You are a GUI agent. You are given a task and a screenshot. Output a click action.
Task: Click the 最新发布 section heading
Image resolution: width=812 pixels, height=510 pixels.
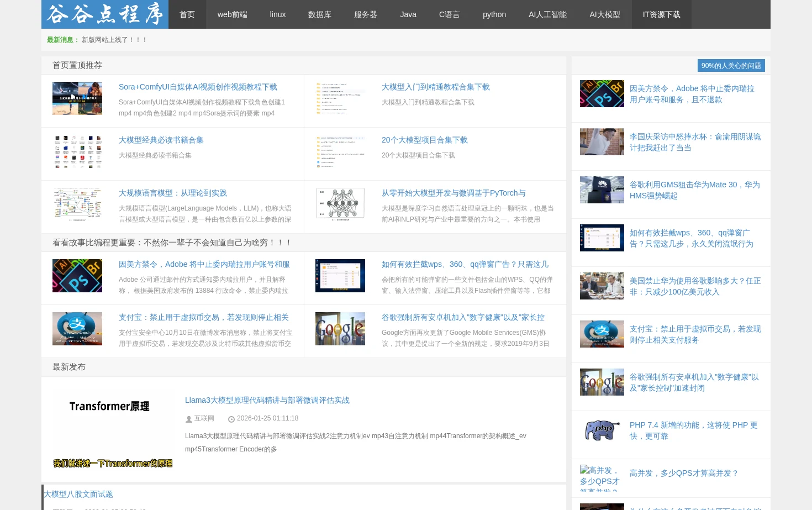click(69, 367)
